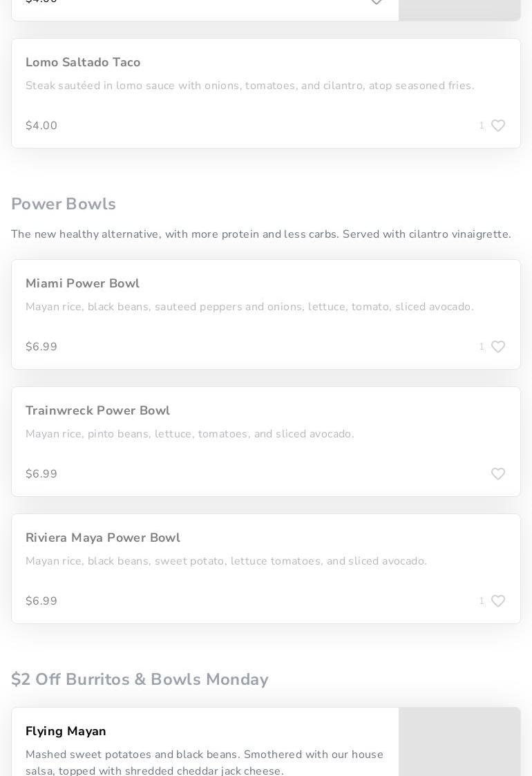Viewport: 532px width, 776px height.
Task: Click the Riviera Maya Power Bowl ingredients description
Action: [x=226, y=562]
